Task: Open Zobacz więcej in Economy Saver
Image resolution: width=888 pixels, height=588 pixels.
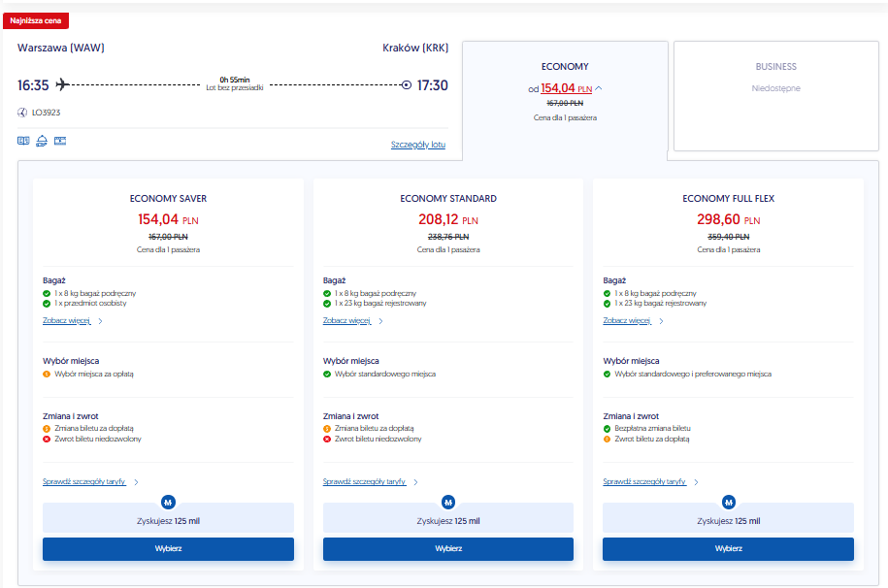Action: (66, 320)
